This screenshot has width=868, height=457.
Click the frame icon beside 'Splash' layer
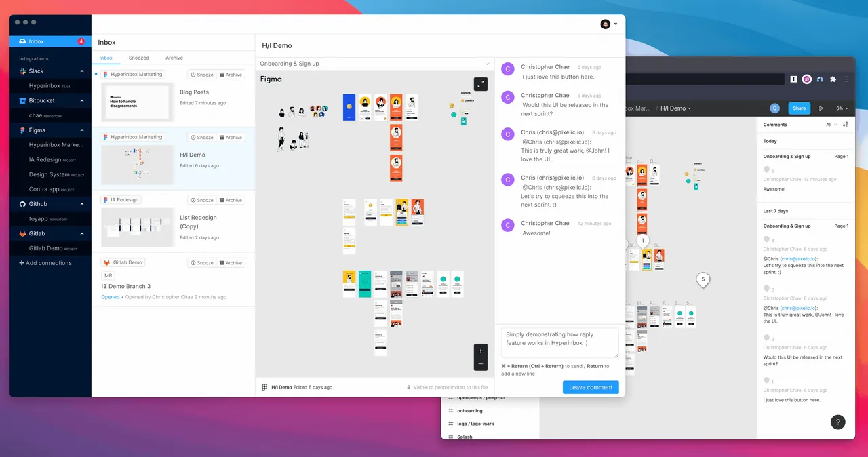pyautogui.click(x=451, y=437)
